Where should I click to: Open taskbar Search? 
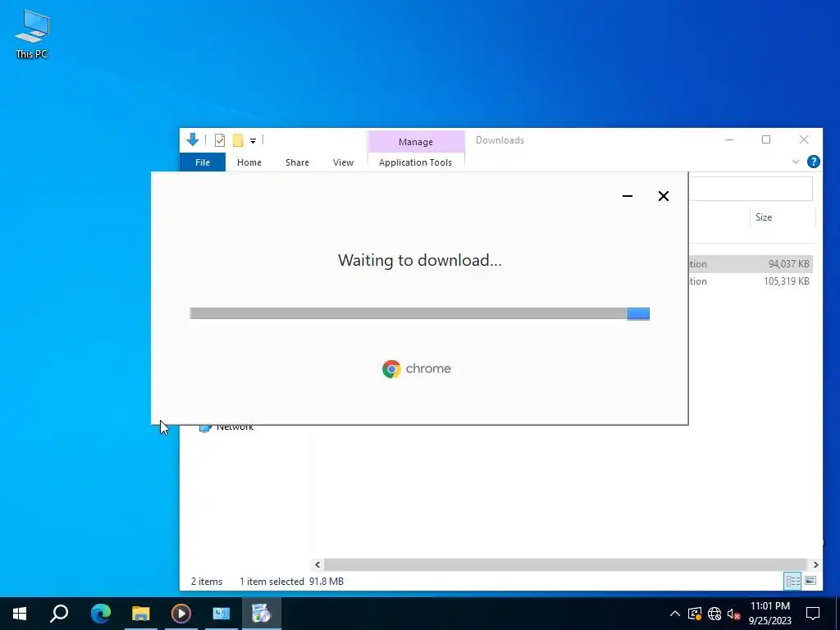59,614
